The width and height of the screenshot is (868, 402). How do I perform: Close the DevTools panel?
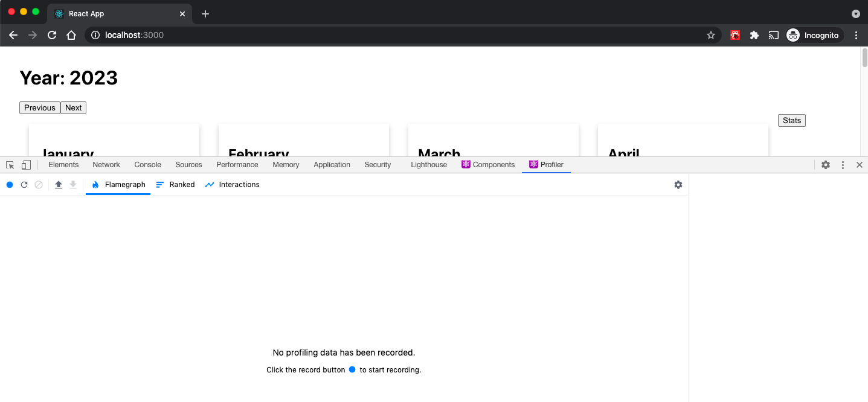click(860, 165)
